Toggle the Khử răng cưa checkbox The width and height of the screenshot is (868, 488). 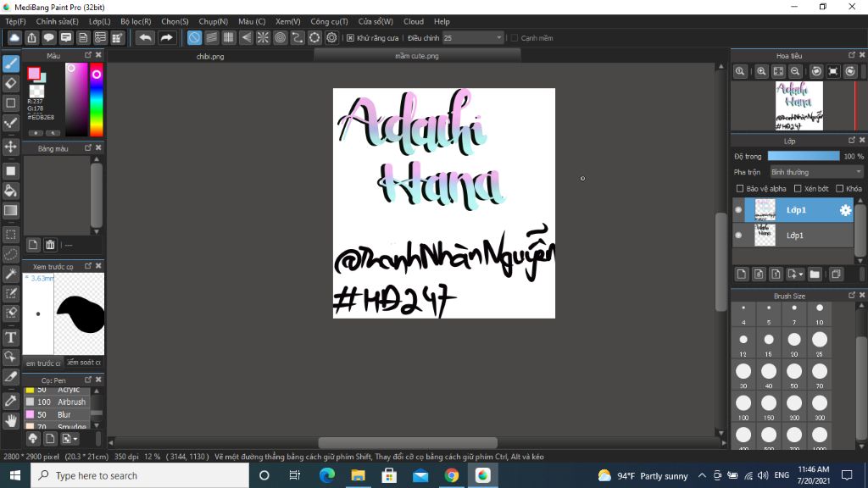tap(350, 37)
